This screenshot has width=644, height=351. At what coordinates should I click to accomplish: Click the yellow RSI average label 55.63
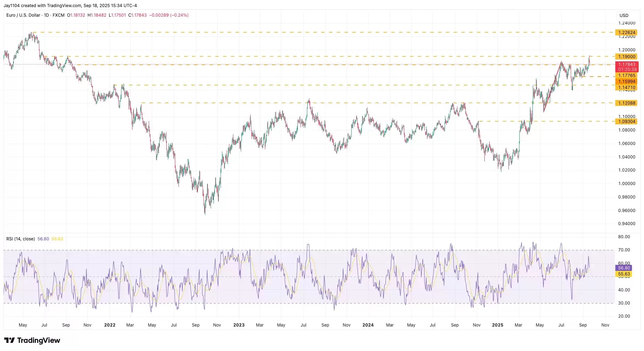tap(624, 274)
